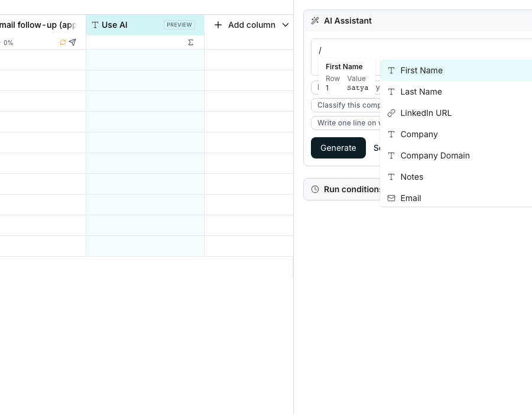The image size is (532, 414).
Task: Pick Company Domain from the column list
Action: [456, 156]
